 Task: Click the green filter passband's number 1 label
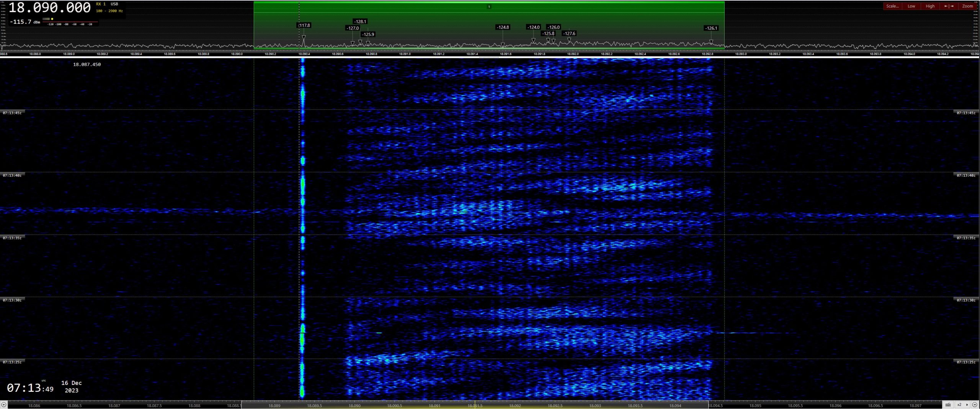(x=489, y=7)
